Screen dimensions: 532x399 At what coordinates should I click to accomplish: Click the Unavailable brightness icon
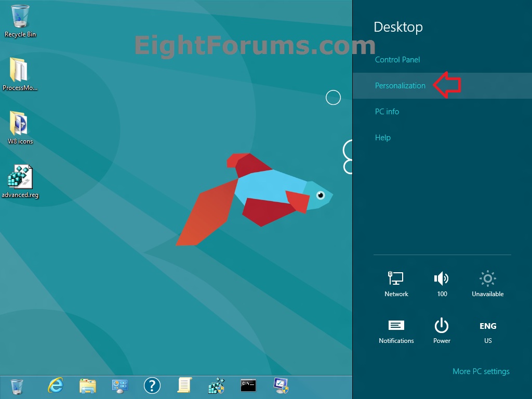pos(487,284)
